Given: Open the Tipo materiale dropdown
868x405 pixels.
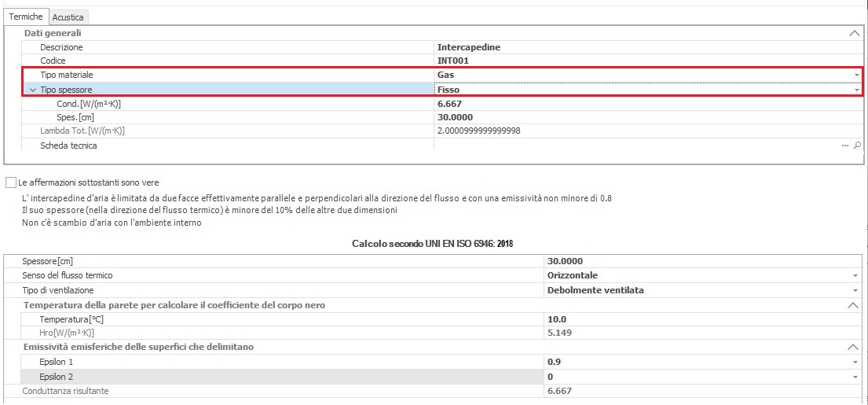Looking at the screenshot, I should [x=856, y=75].
